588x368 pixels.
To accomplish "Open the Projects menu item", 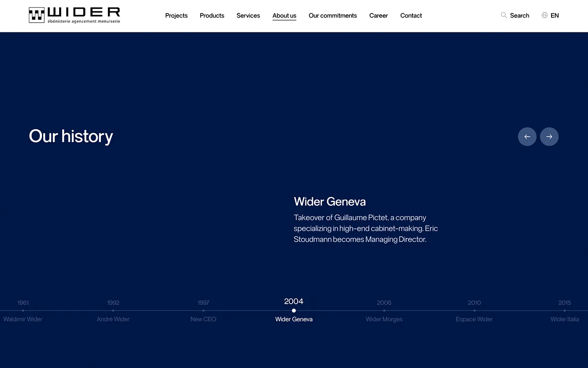I will (x=176, y=16).
